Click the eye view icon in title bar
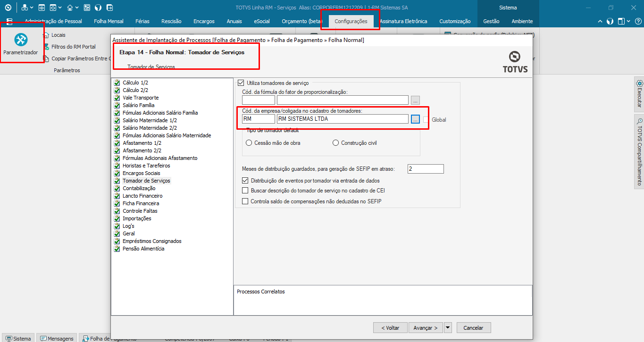This screenshot has width=644, height=342. [42, 8]
